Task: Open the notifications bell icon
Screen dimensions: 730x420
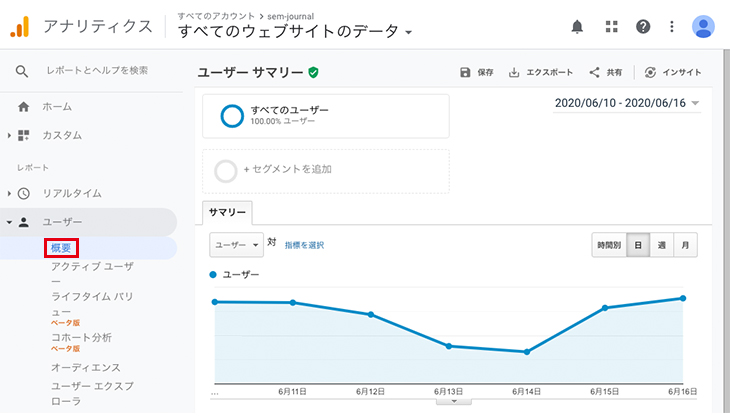Action: coord(577,27)
